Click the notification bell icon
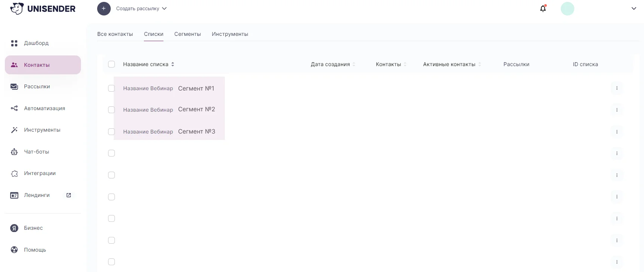This screenshot has width=644, height=272. pos(543,8)
